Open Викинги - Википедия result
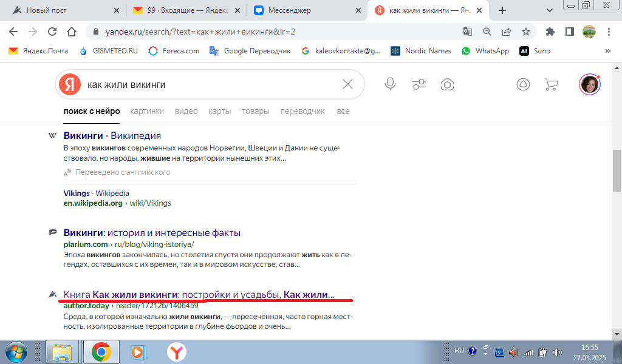622x364 pixels. pyautogui.click(x=112, y=135)
